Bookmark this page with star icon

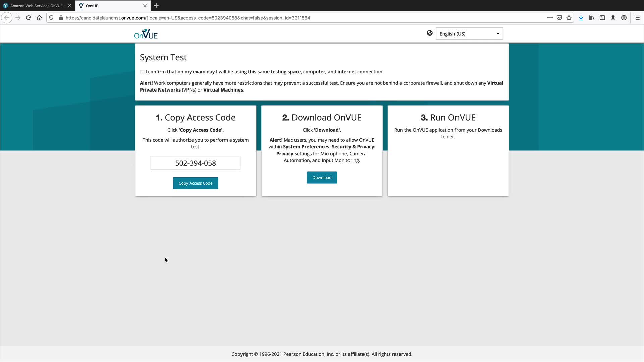[569, 18]
